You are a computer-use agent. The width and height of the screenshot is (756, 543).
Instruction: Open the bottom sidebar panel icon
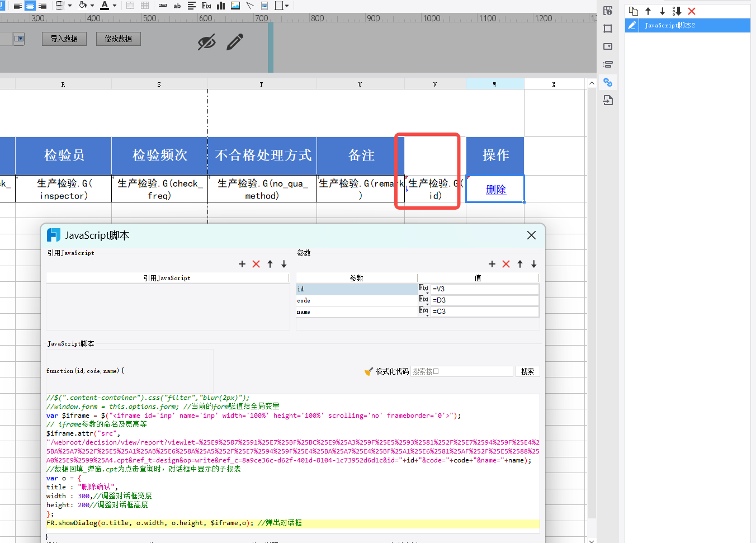click(x=608, y=100)
